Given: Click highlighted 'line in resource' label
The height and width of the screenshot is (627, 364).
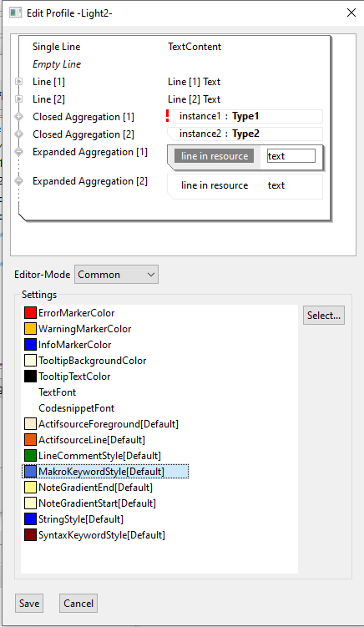Looking at the screenshot, I should (215, 156).
